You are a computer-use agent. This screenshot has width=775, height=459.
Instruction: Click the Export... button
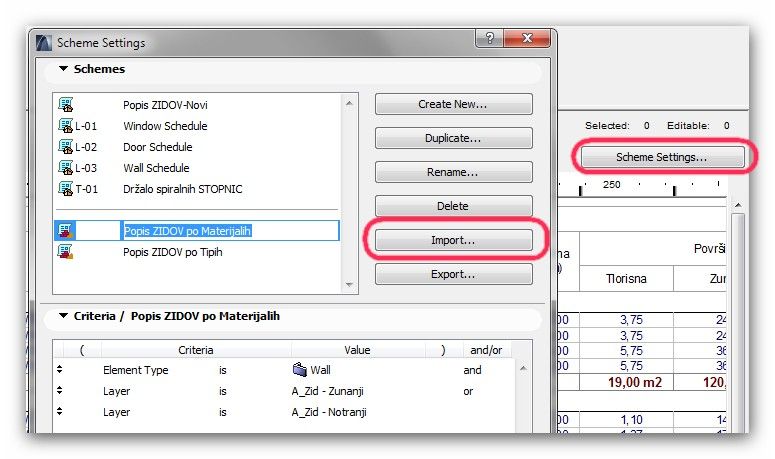click(x=453, y=274)
